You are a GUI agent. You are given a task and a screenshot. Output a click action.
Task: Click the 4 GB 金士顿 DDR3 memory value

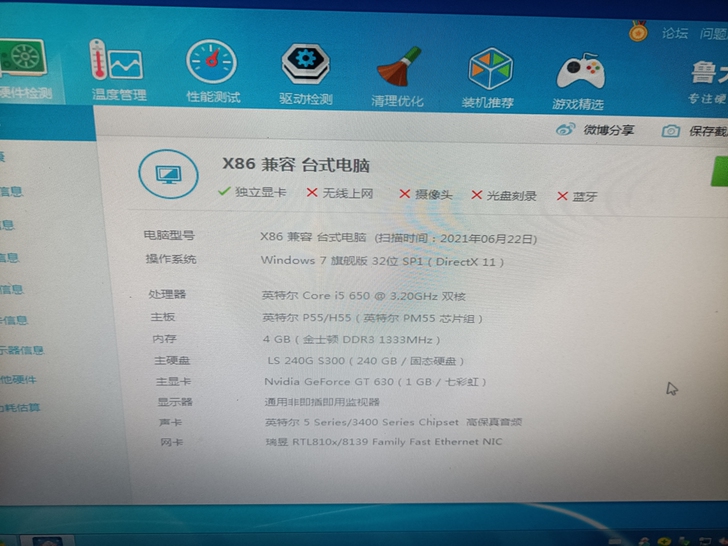(x=351, y=339)
